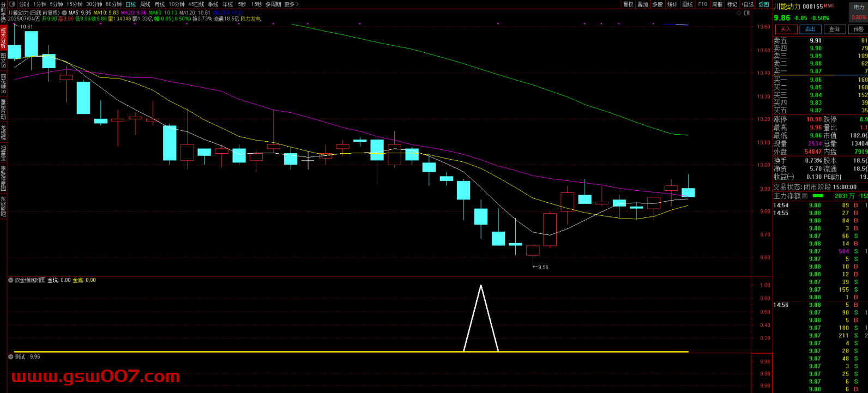
Task: Click the panel layout icon before 分时
Action: point(12,4)
